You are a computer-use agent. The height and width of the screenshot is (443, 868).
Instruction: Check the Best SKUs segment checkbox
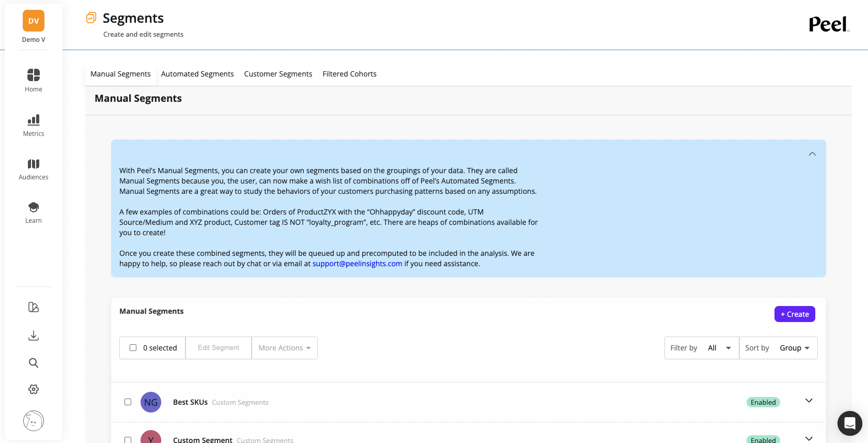coord(128,402)
